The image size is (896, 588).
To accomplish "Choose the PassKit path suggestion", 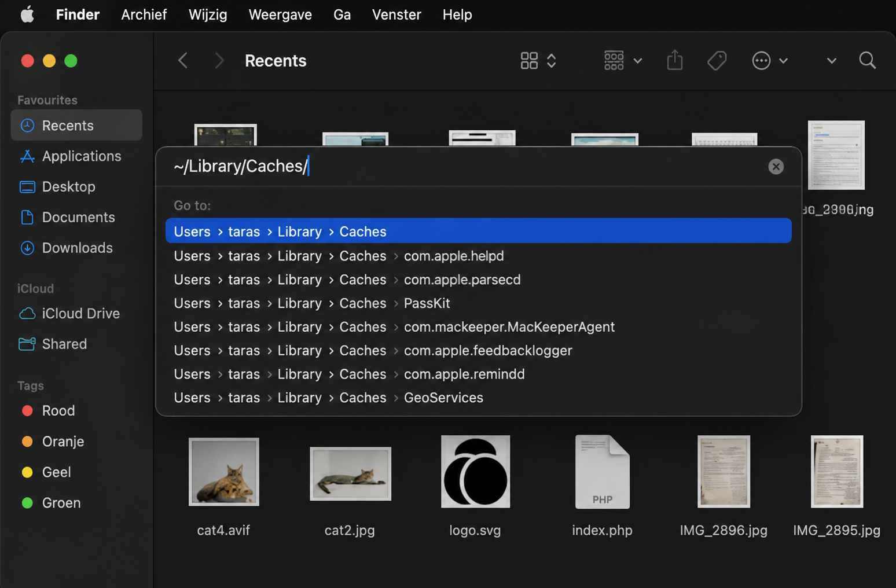I will (478, 303).
